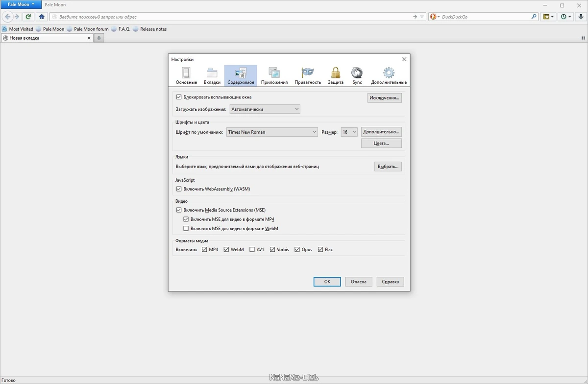Click the Цвета... button
The height and width of the screenshot is (384, 588).
[x=381, y=144]
